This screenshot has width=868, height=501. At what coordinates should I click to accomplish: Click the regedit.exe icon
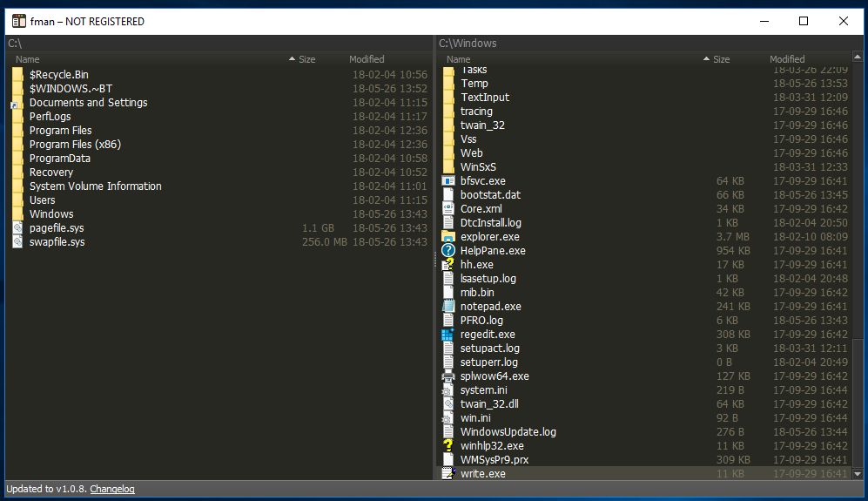pos(448,335)
